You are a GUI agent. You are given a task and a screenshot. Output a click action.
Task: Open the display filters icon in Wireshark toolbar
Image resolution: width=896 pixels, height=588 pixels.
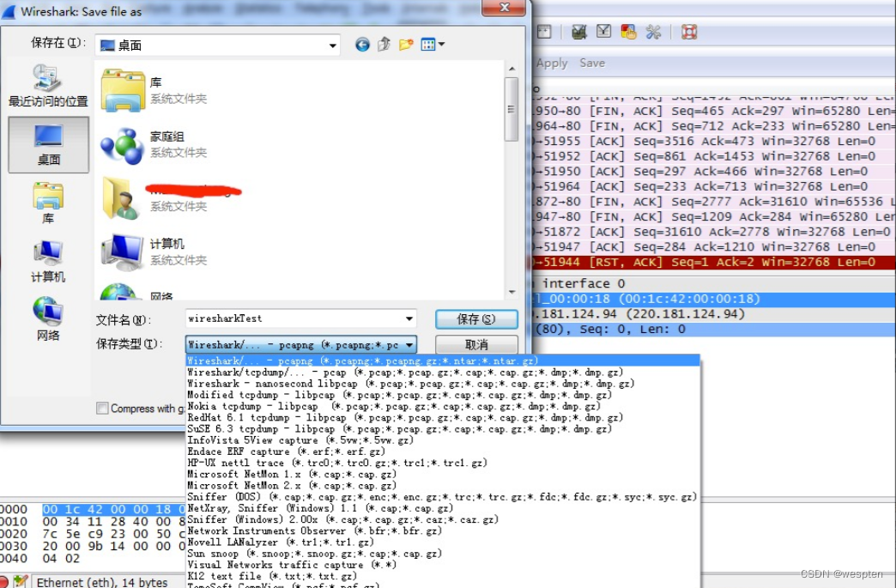[604, 32]
